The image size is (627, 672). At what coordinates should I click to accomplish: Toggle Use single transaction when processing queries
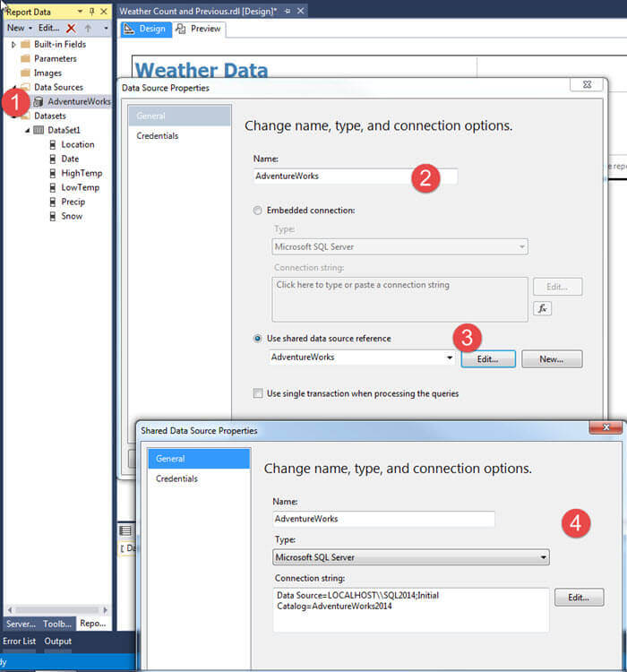click(258, 393)
